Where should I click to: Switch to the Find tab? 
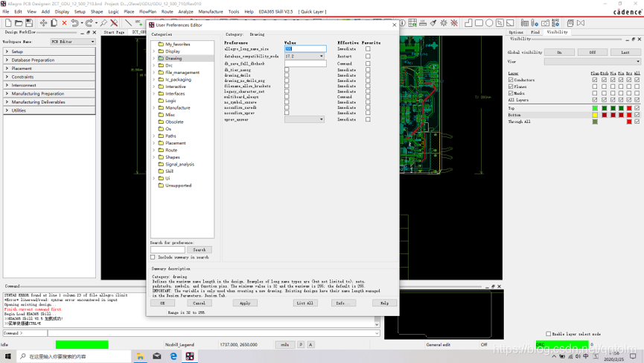click(535, 32)
